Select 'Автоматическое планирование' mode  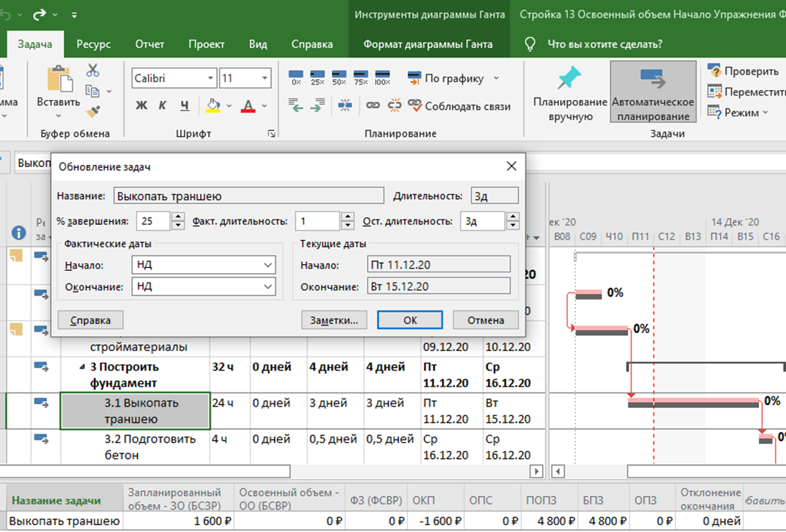653,92
